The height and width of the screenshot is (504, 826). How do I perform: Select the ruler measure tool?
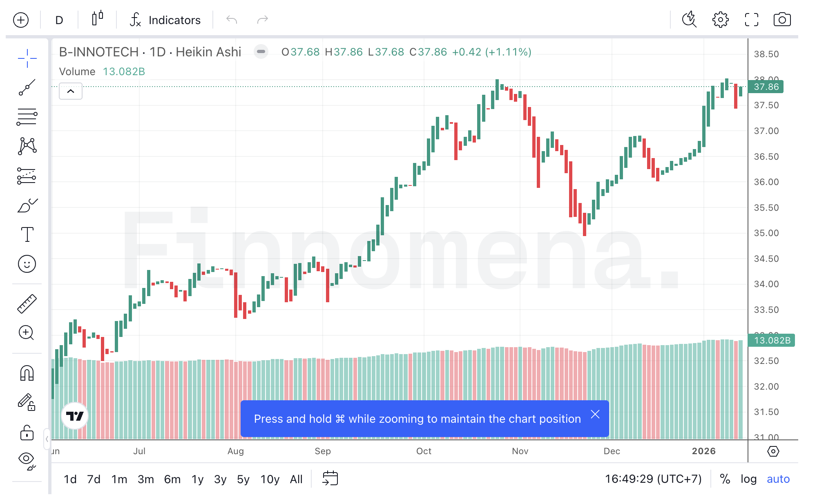coord(27,304)
